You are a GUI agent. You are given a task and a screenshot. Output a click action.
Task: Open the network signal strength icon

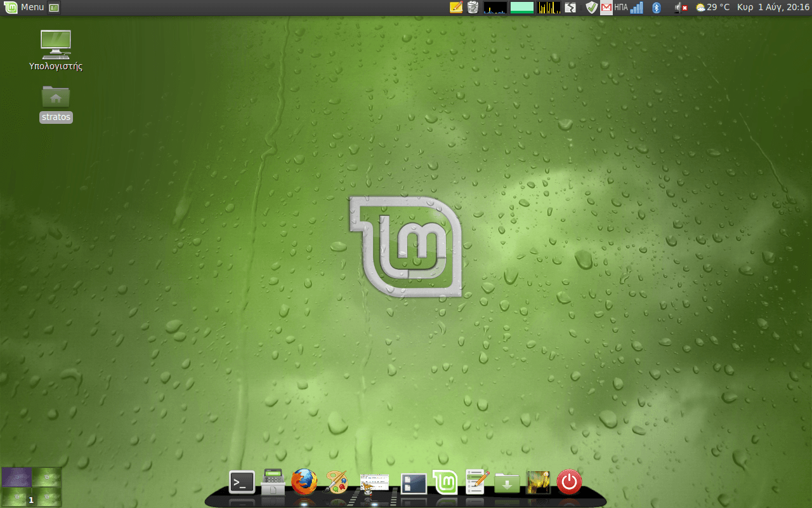637,8
